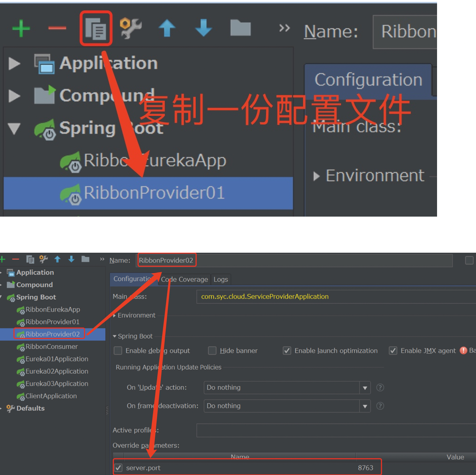Click the Copy configuration icon in the lower dialog toolbar
476x475 pixels.
pyautogui.click(x=30, y=259)
